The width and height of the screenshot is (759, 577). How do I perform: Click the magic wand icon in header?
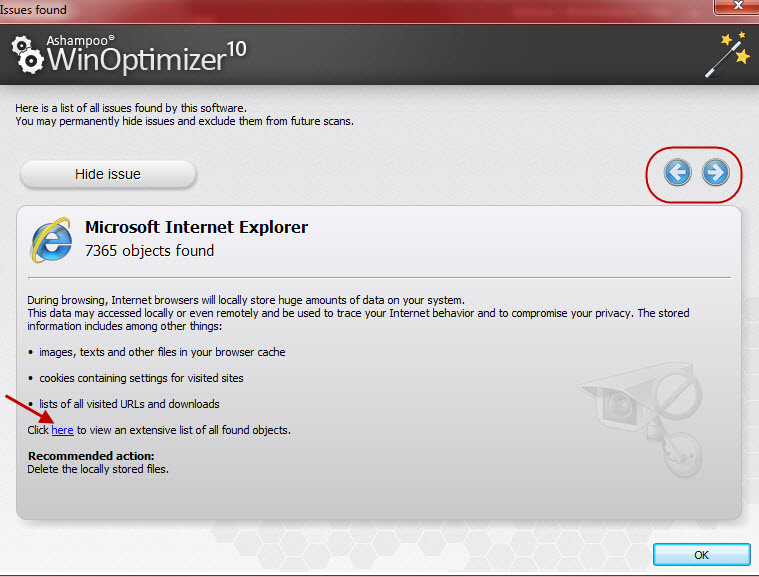point(728,54)
